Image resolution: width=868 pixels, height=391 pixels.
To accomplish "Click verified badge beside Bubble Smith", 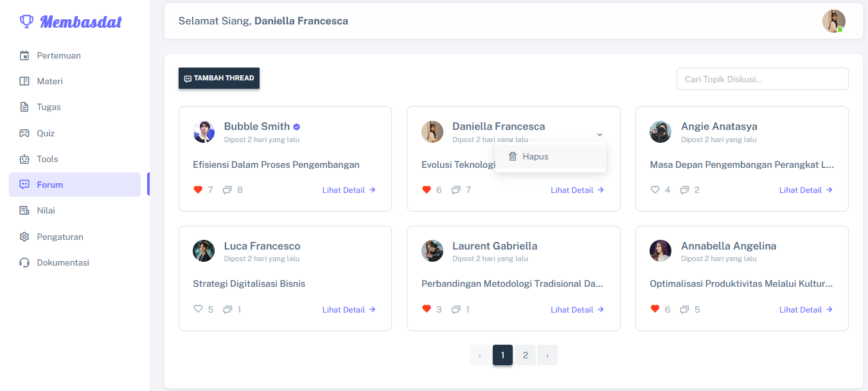I will tap(297, 127).
